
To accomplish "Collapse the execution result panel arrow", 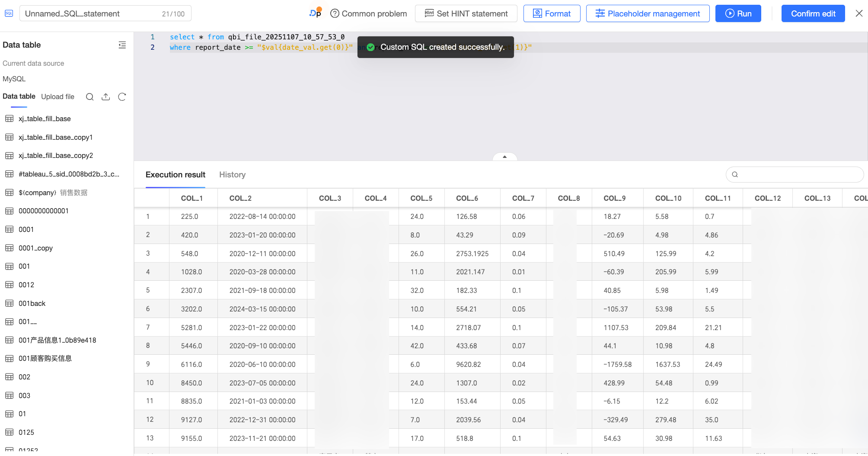I will (x=504, y=157).
